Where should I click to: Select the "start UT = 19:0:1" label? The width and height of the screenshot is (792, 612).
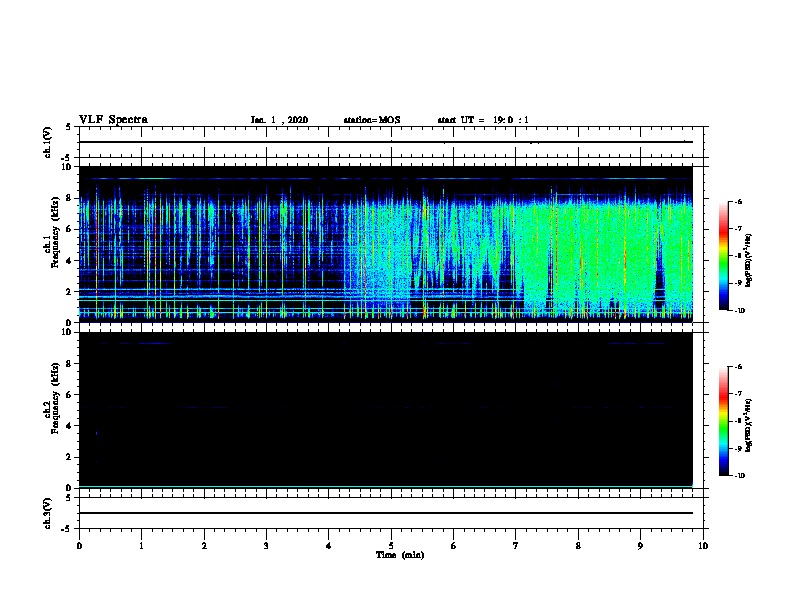click(483, 120)
